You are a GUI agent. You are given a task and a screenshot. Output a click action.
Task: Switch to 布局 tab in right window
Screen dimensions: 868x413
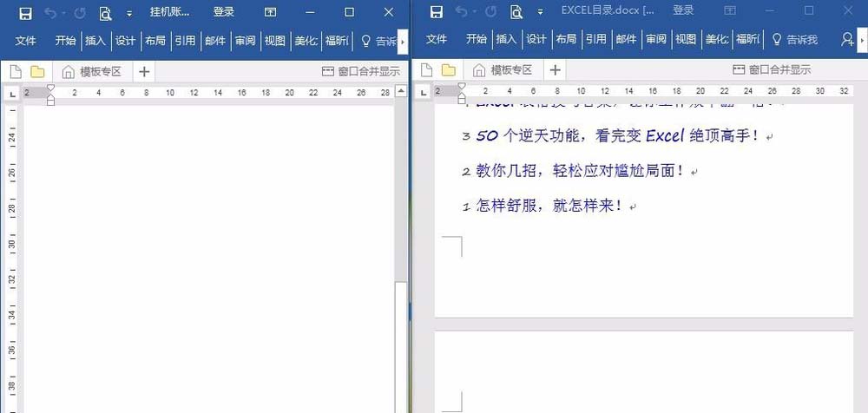coord(566,39)
